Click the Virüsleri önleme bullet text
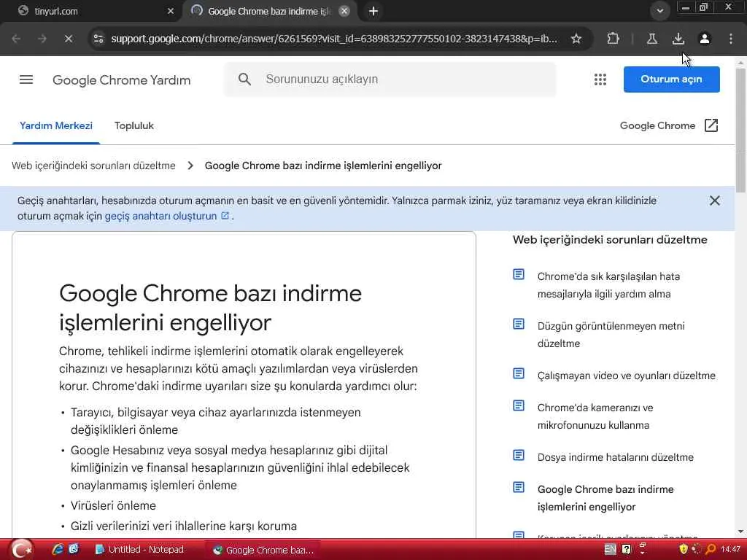Image resolution: width=747 pixels, height=560 pixels. point(113,506)
